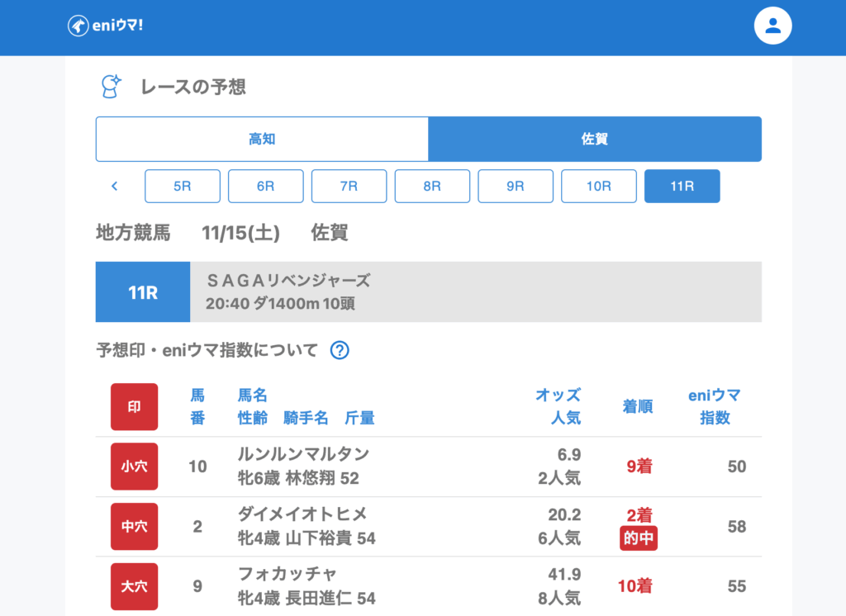This screenshot has width=846, height=616.
Task: Click horse name ダイメイオトヒメ
Action: (x=302, y=514)
